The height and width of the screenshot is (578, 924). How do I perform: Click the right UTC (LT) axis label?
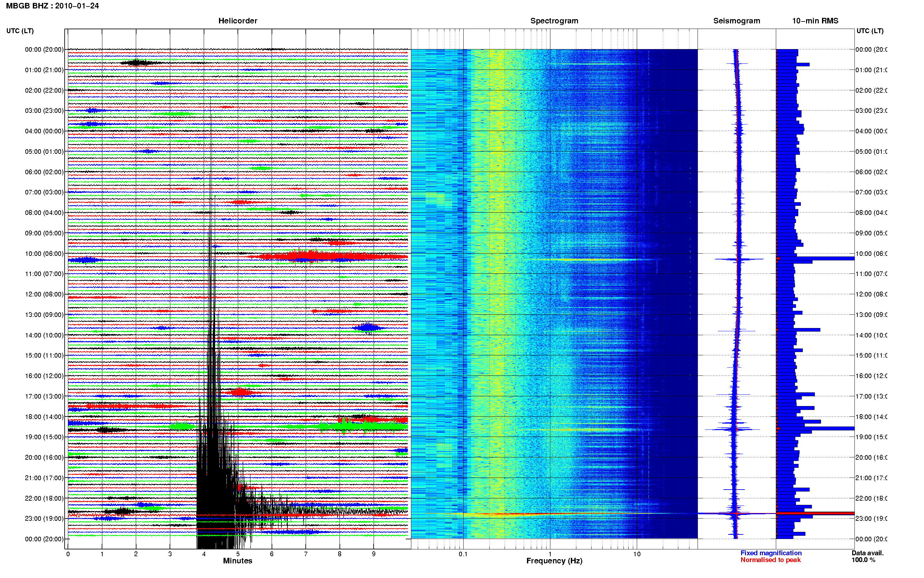point(870,31)
